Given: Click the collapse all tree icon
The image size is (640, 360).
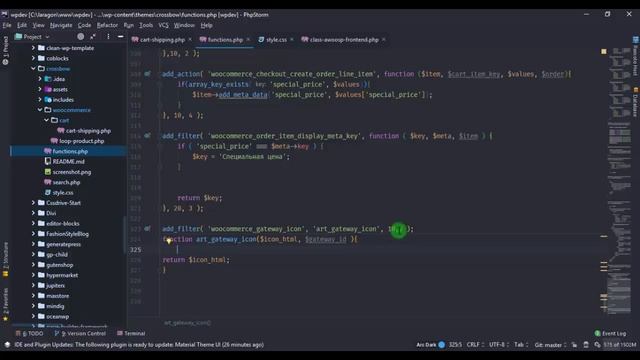Looking at the screenshot, I should click(x=93, y=37).
